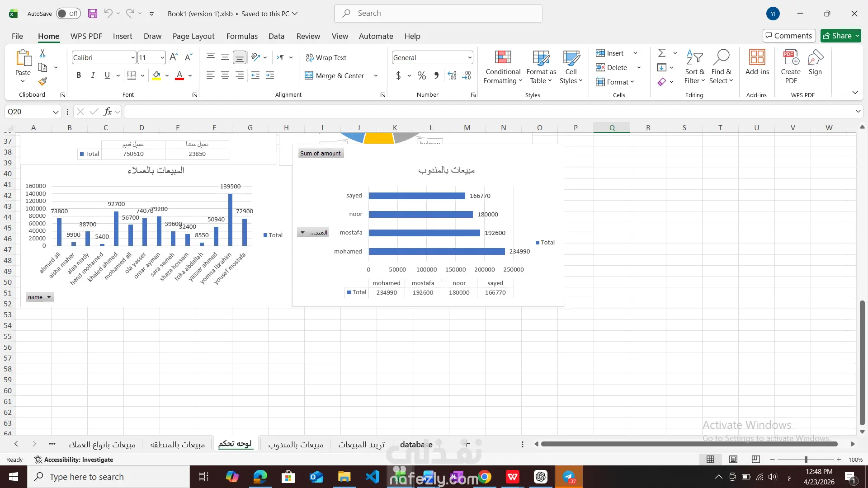Open the Conditional Formatting menu
Viewport: 868px width, 488px height.
pyautogui.click(x=503, y=67)
